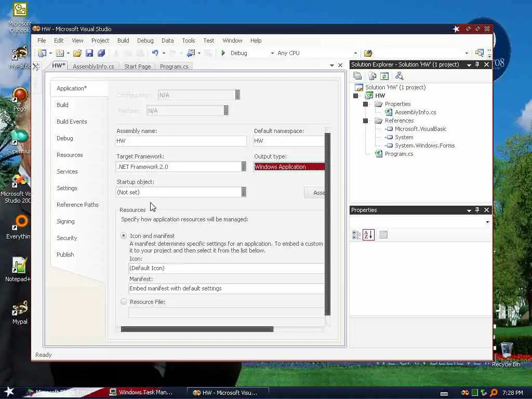Image resolution: width=532 pixels, height=399 pixels.
Task: Click the Find in Files toolbar icon
Action: (x=368, y=53)
